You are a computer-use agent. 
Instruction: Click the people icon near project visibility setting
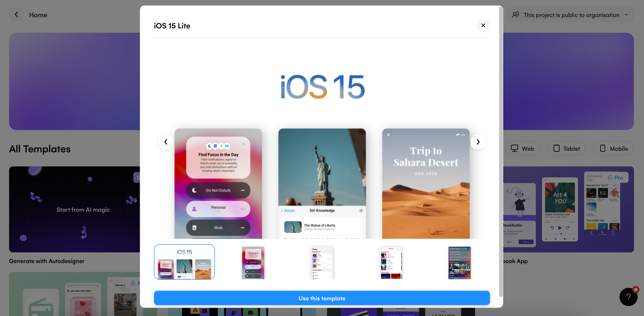click(516, 15)
